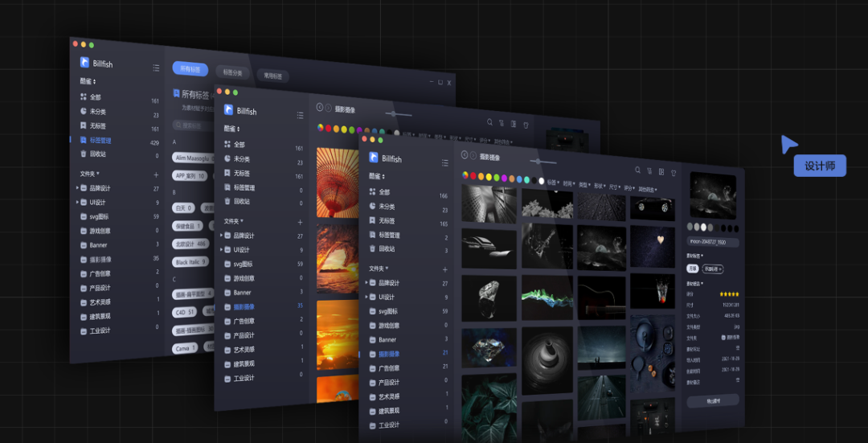868x443 pixels.
Task: Open the 酷雀 library switcher in the leftmost window
Action: 88,81
